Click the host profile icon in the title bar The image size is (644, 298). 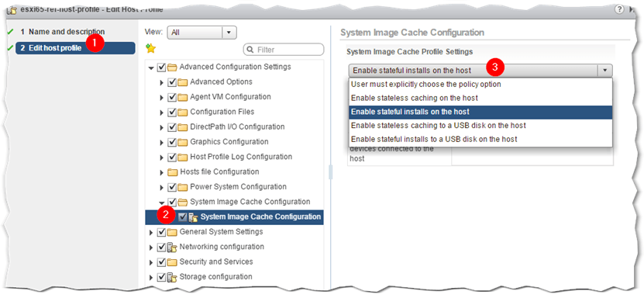[12, 9]
